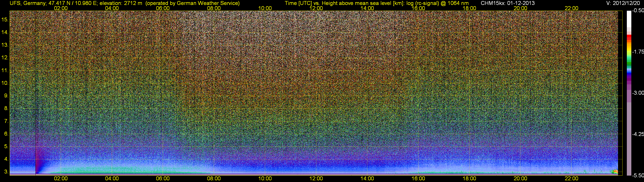Click the '20:00' label on the bottom time axis

coord(521,179)
